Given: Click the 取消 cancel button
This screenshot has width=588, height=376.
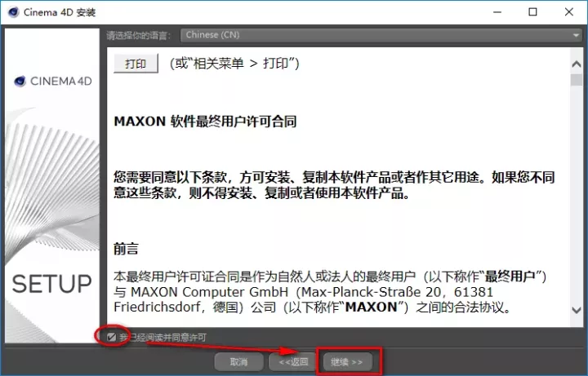Looking at the screenshot, I should point(238,362).
